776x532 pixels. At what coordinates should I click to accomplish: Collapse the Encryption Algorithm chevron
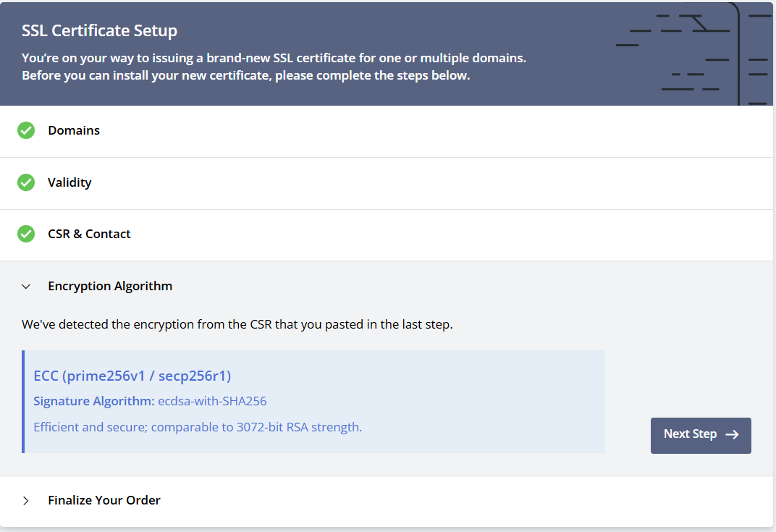[x=26, y=287]
